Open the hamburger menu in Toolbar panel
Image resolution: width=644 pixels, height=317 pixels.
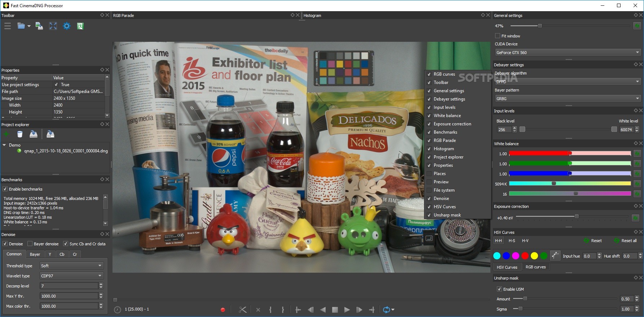[x=8, y=26]
